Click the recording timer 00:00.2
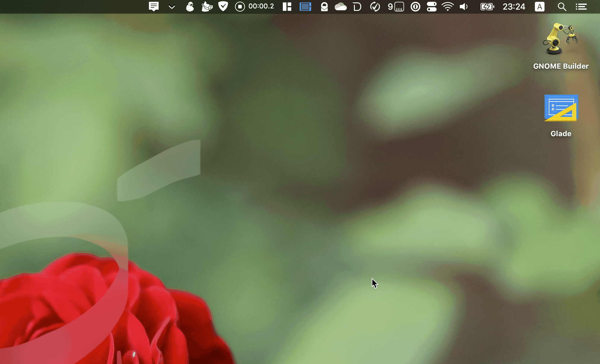This screenshot has height=364, width=600. pyautogui.click(x=261, y=6)
